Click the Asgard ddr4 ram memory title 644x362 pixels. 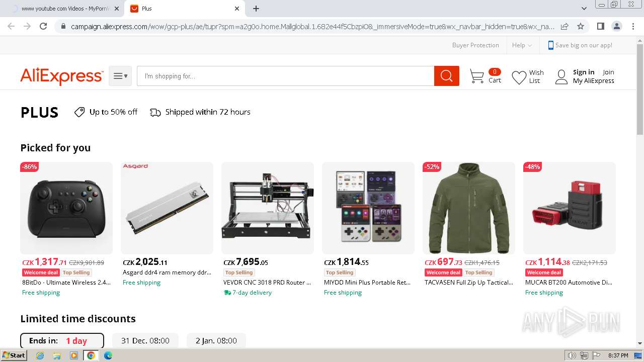click(167, 273)
